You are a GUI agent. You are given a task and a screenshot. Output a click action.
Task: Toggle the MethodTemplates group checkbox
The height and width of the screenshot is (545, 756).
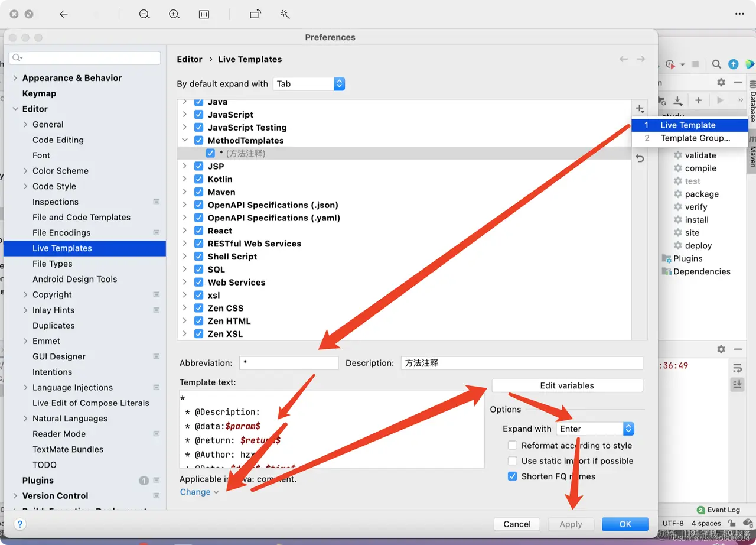198,141
